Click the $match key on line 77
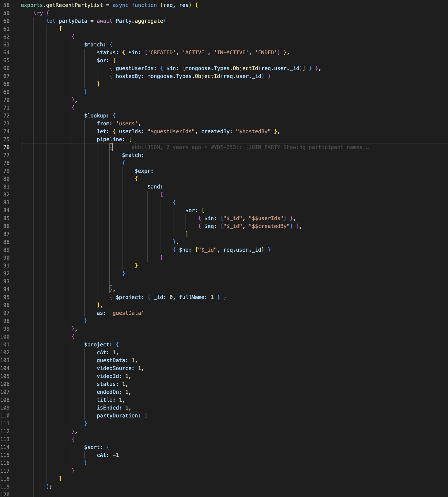Viewport: 448px width, 497px height. (132, 155)
